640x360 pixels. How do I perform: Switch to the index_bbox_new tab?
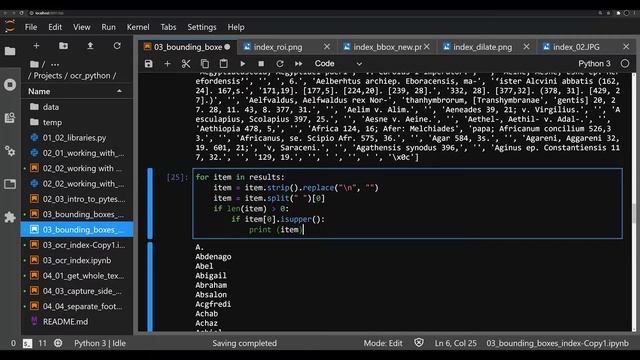click(387, 47)
